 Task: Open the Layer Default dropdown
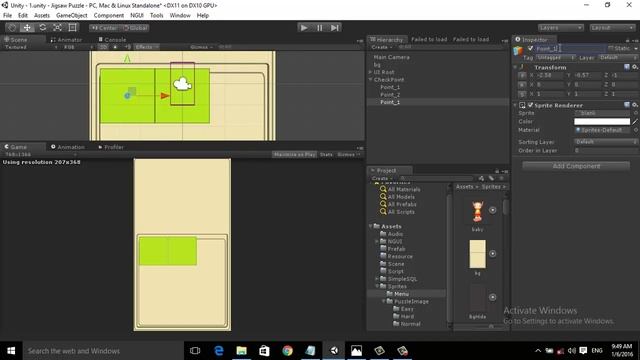[x=617, y=58]
